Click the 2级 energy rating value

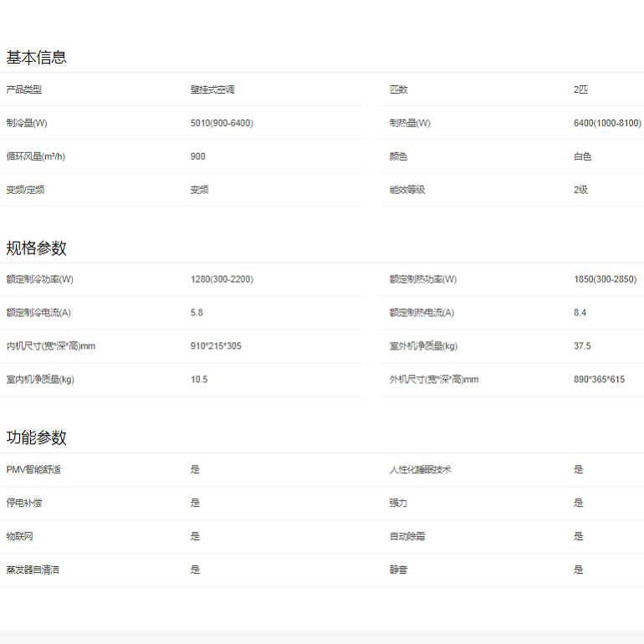(580, 190)
